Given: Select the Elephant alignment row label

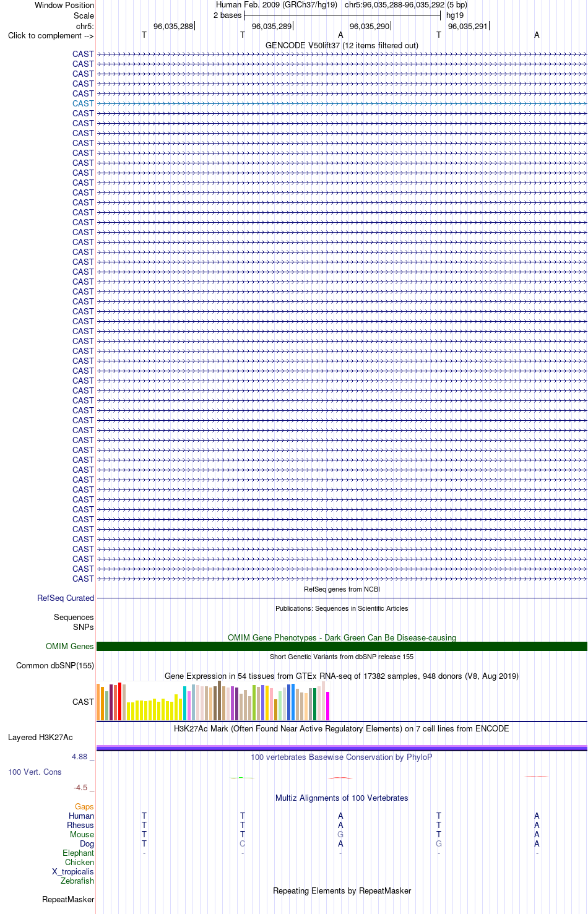Looking at the screenshot, I should (79, 853).
